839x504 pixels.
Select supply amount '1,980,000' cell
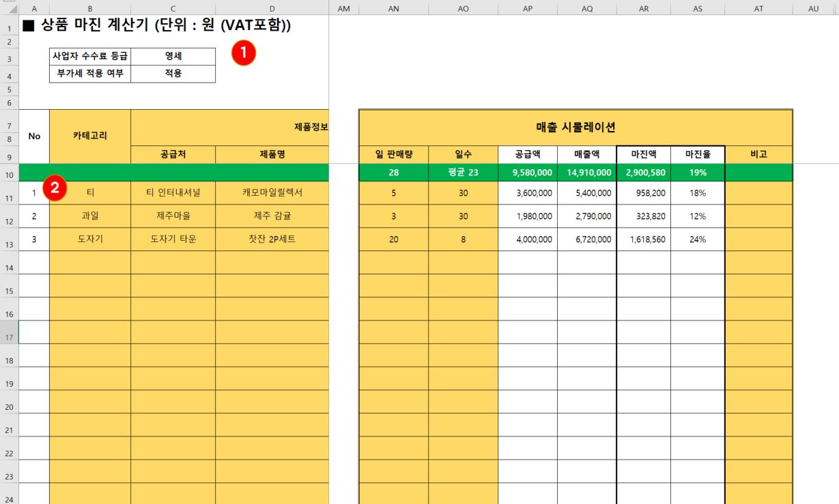click(528, 216)
